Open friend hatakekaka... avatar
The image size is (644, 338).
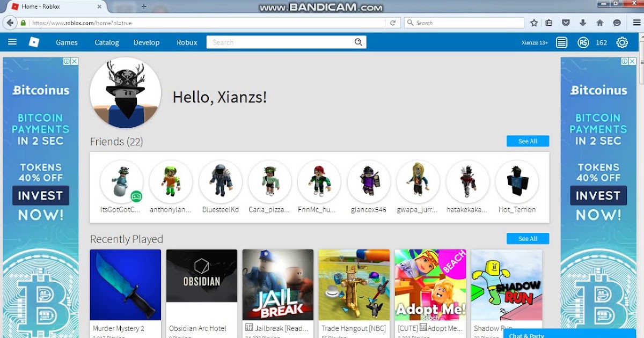(x=467, y=182)
